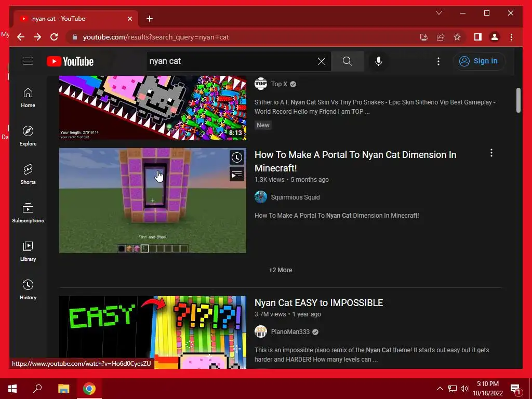
Task: Click the YouTube logo
Action: [x=70, y=61]
